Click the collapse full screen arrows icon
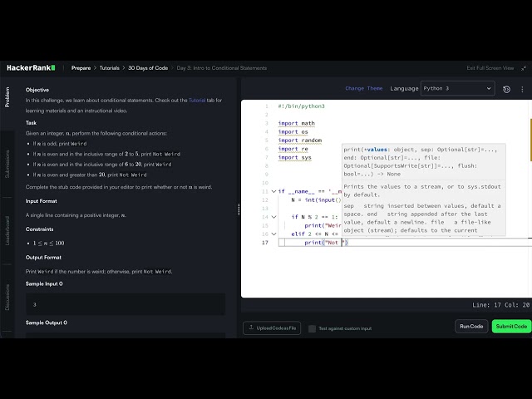The height and width of the screenshot is (399, 532). coord(524,68)
